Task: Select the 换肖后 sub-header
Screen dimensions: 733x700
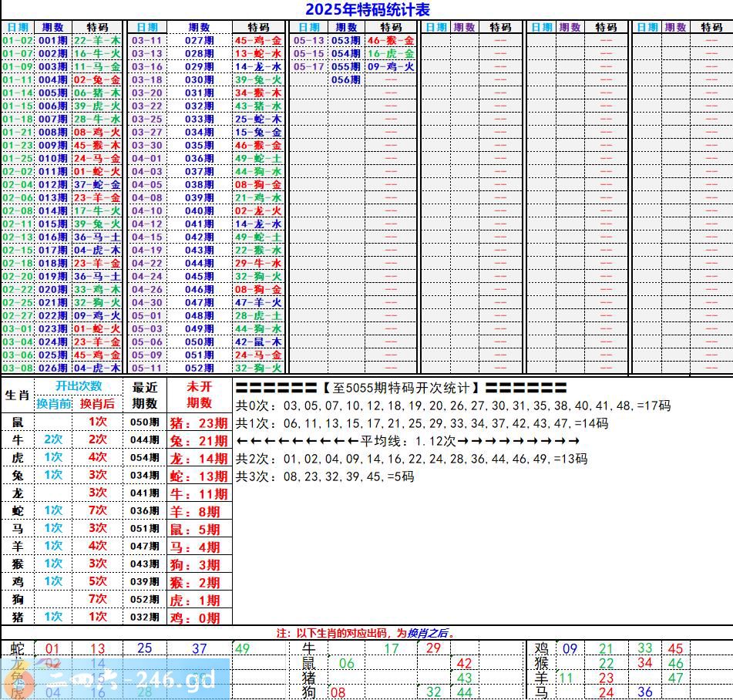Action: (98, 403)
